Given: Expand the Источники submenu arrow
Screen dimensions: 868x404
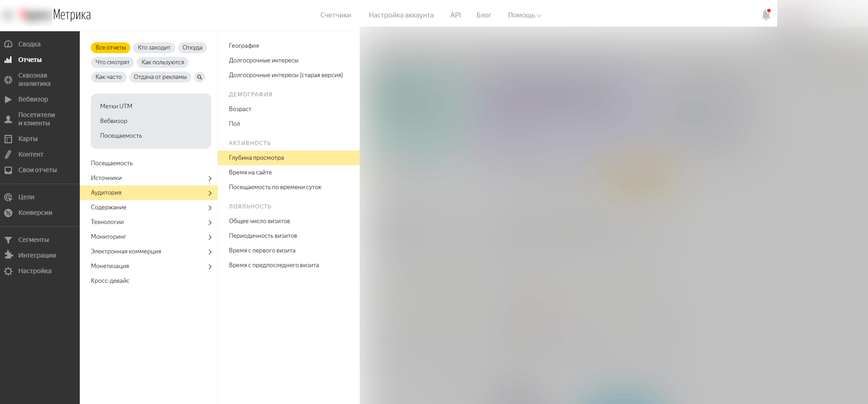Looking at the screenshot, I should pyautogui.click(x=210, y=178).
